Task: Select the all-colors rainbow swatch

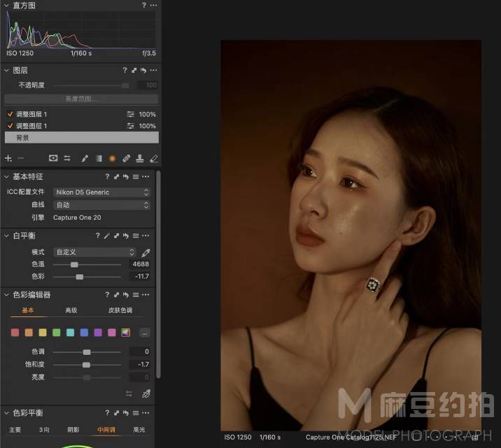Action: tap(125, 332)
